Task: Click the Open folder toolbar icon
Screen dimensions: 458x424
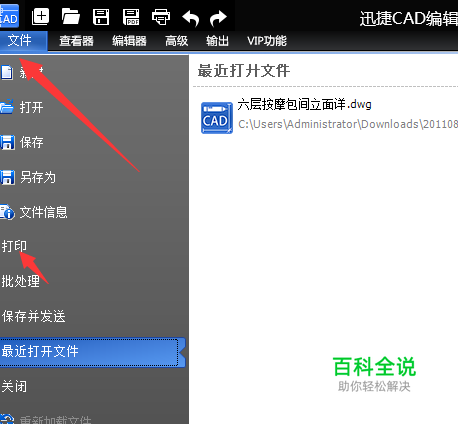Action: click(x=71, y=17)
